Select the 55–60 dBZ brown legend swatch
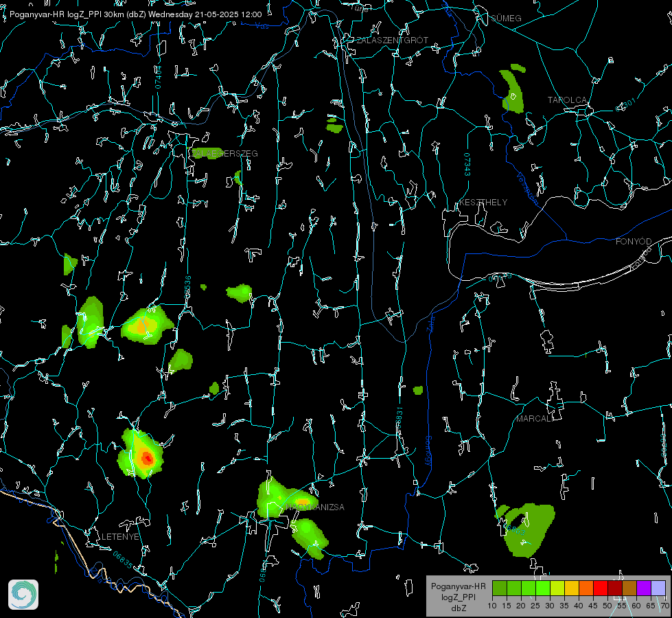The height and width of the screenshot is (618, 672). pyautogui.click(x=629, y=588)
